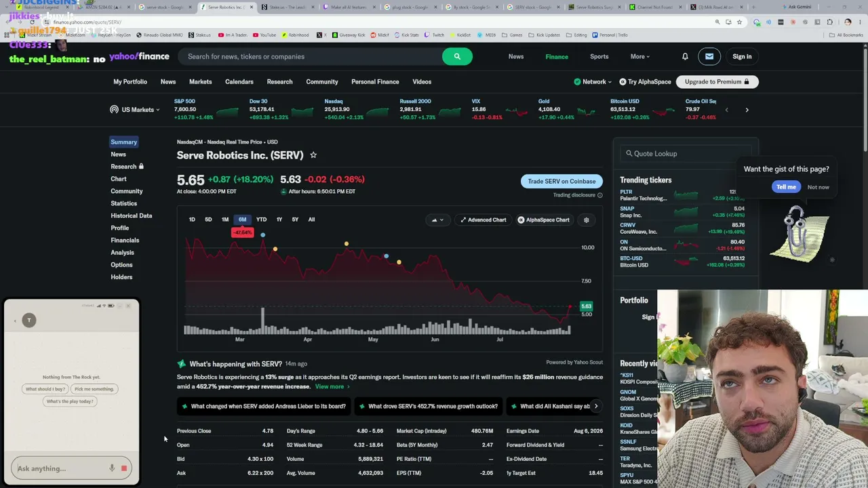Open the Premium lock icon button
The image size is (868, 488).
(717, 81)
